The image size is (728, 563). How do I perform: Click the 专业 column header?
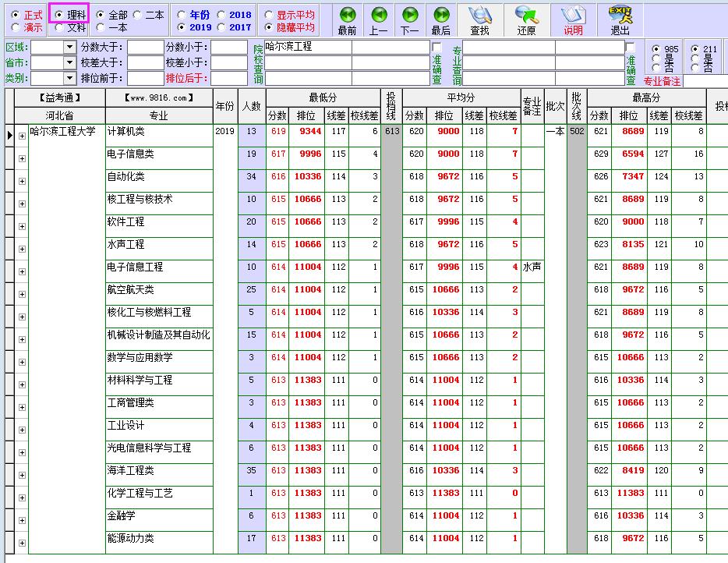(x=158, y=115)
